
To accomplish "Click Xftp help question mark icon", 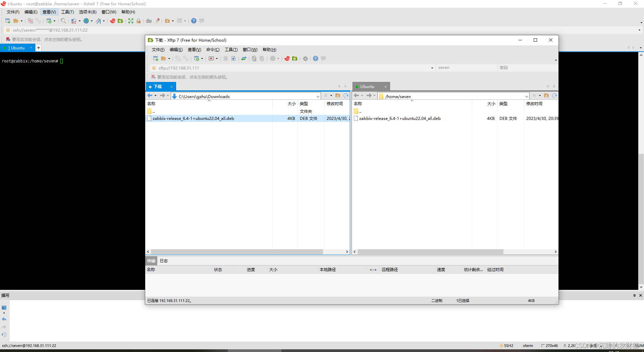I will [316, 58].
